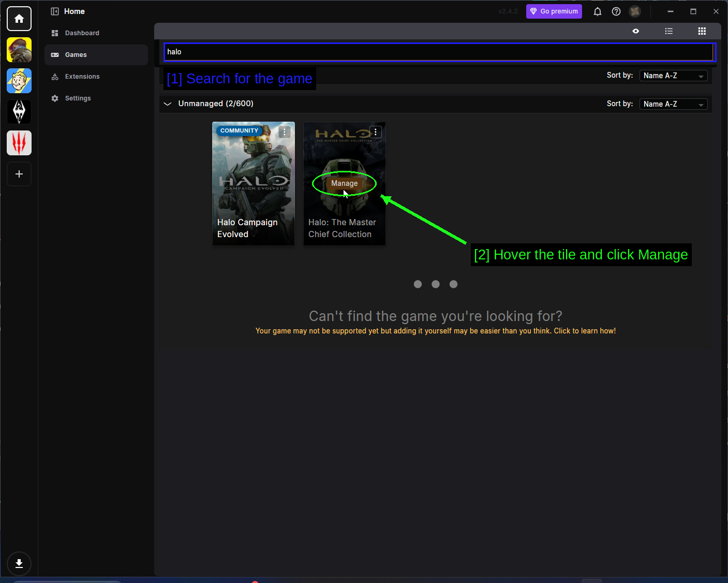Click the Go premium button
This screenshot has height=583, width=728.
click(554, 11)
